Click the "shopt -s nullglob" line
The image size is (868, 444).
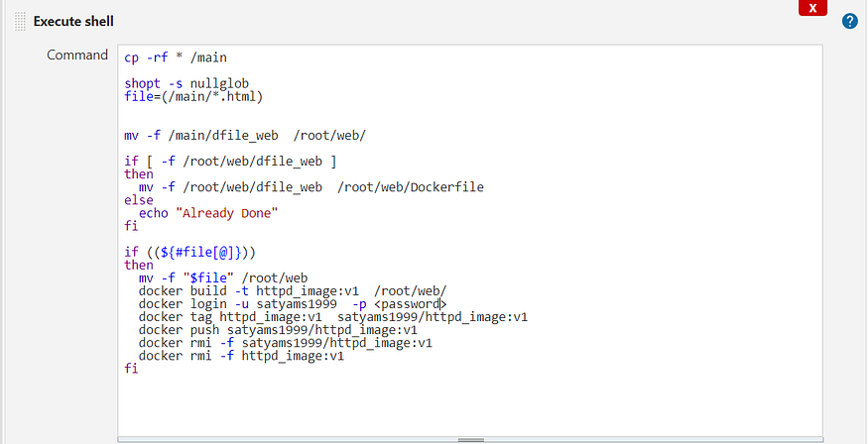[186, 83]
